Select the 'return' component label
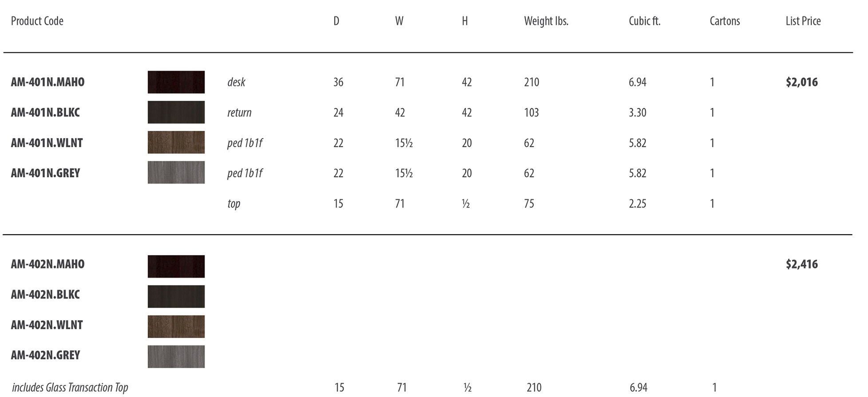This screenshot has width=868, height=397. pos(239,113)
